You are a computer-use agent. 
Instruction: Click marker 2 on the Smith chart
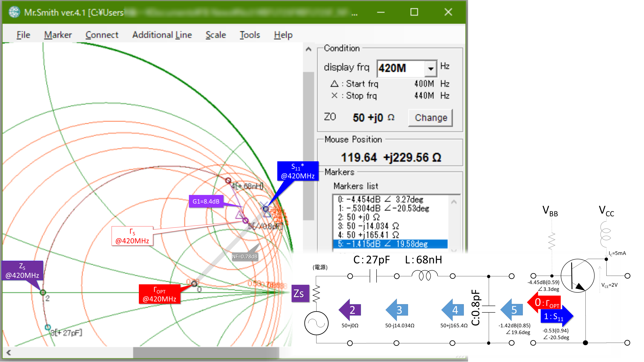click(43, 292)
